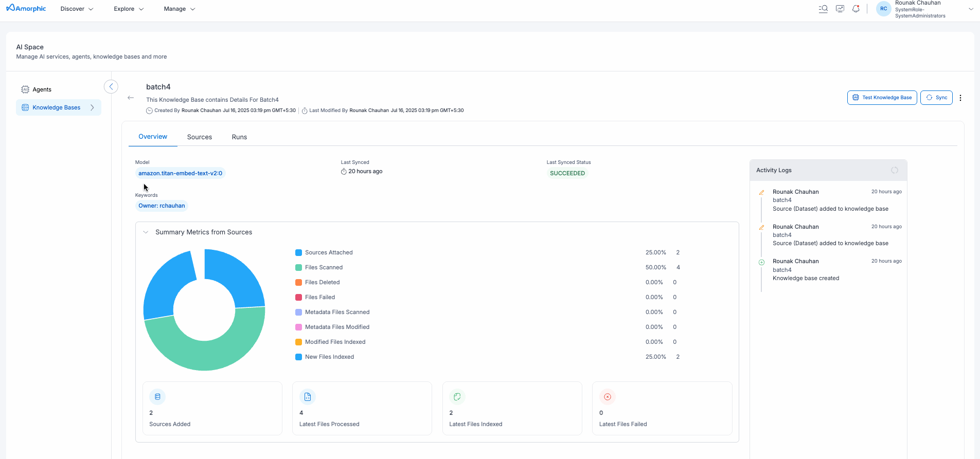
Task: Collapse the sidebar with the chevron circle
Action: [x=111, y=87]
